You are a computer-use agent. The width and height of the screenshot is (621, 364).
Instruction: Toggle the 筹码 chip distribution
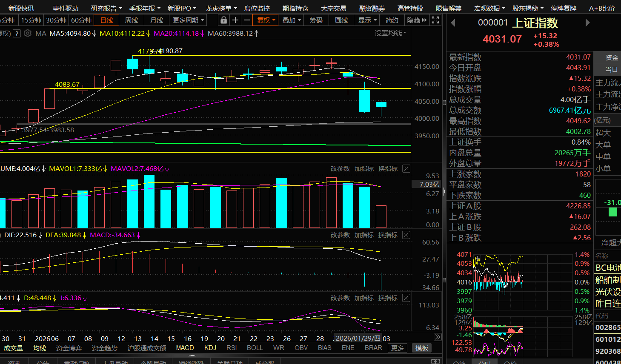(316, 20)
